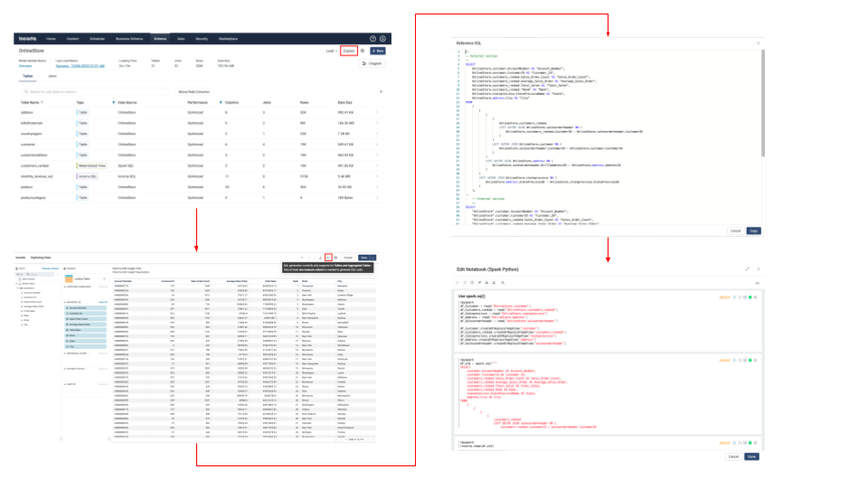
Task: Click the Copy button in Reference SQL
Action: [x=752, y=231]
